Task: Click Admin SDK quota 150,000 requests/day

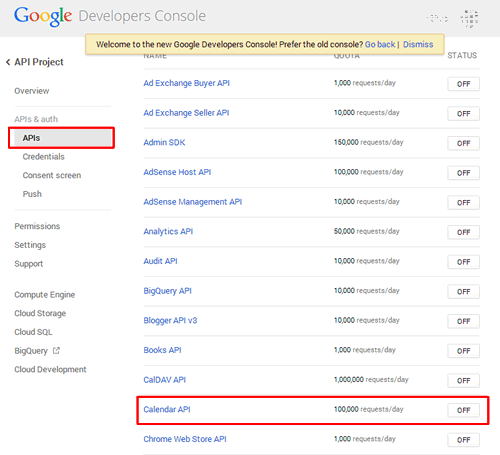Action: click(369, 142)
